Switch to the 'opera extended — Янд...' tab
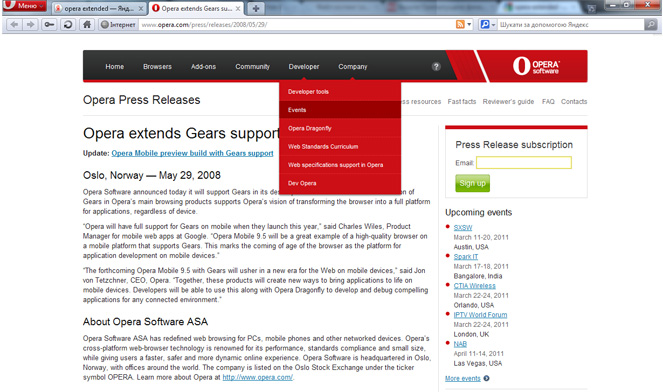Viewport: 663px width, 392px height. point(99,8)
